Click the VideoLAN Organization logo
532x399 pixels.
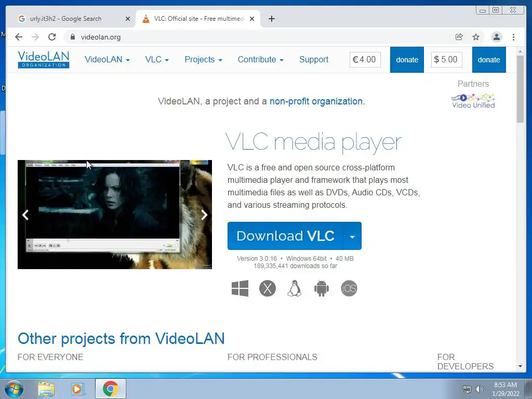tap(44, 59)
